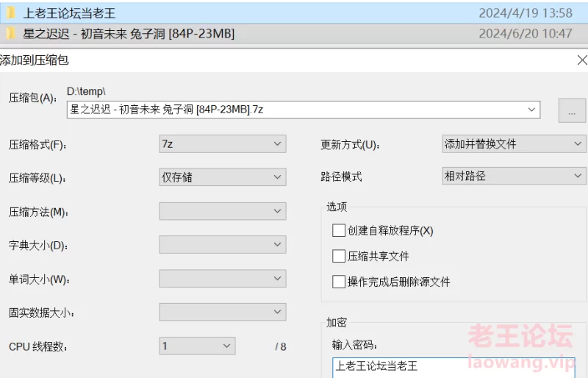Screen dimensions: 588x378
Task: Click the date 2024/6/20 10:47
Action: click(x=526, y=34)
